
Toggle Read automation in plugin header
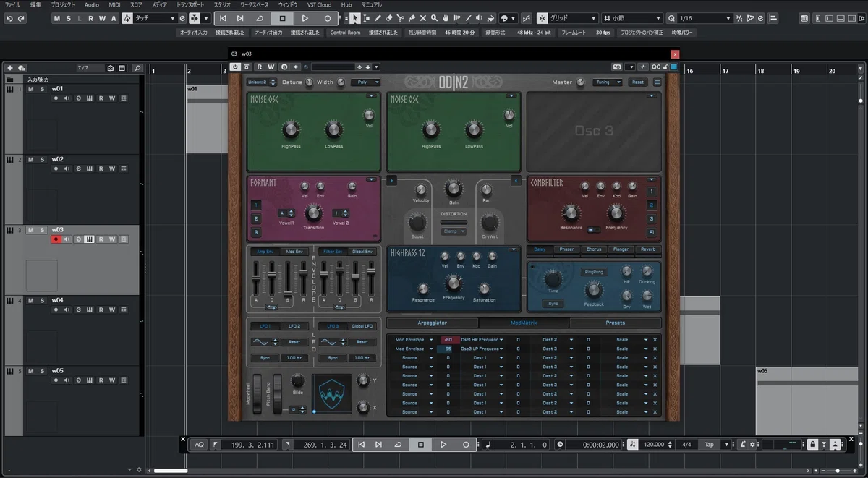click(259, 67)
